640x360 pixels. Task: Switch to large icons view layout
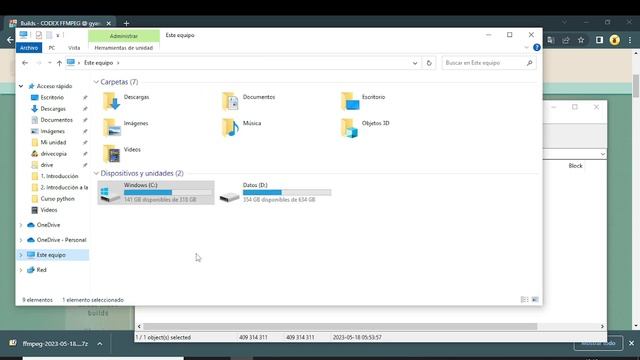point(535,300)
